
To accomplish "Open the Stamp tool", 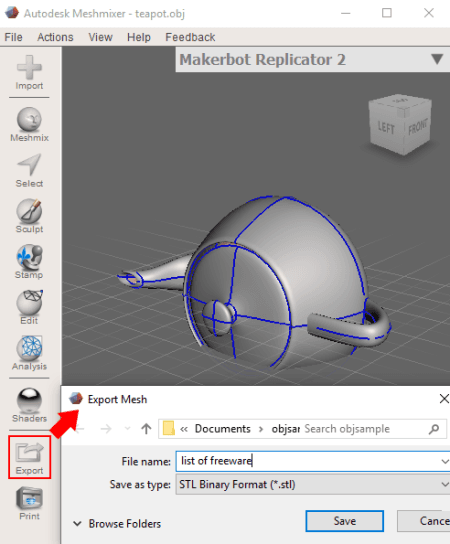I will [29, 262].
